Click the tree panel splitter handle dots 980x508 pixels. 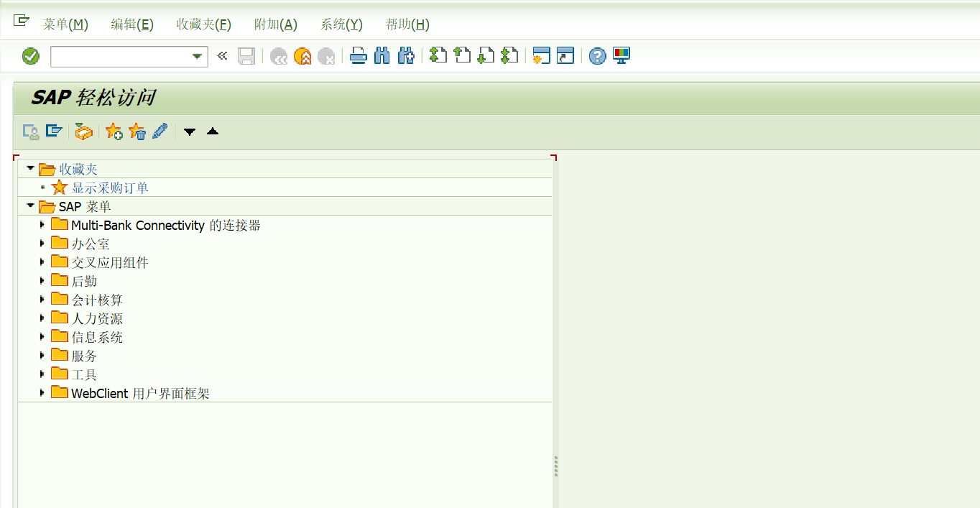click(556, 466)
